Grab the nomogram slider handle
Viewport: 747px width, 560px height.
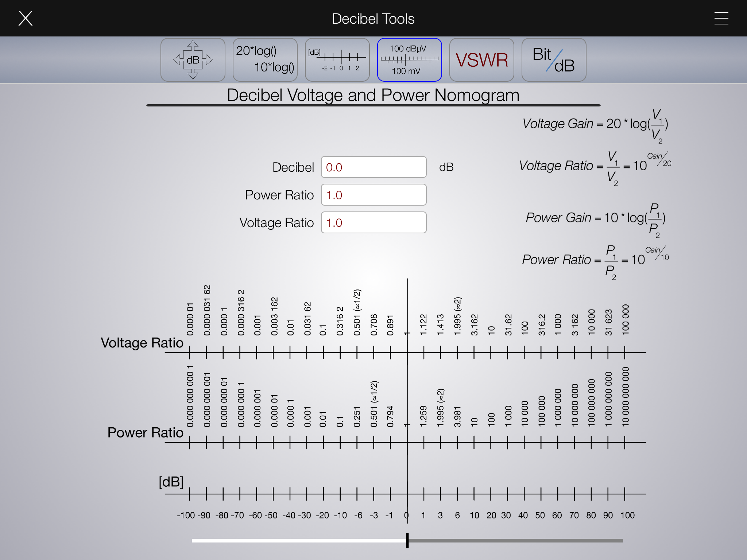407,541
